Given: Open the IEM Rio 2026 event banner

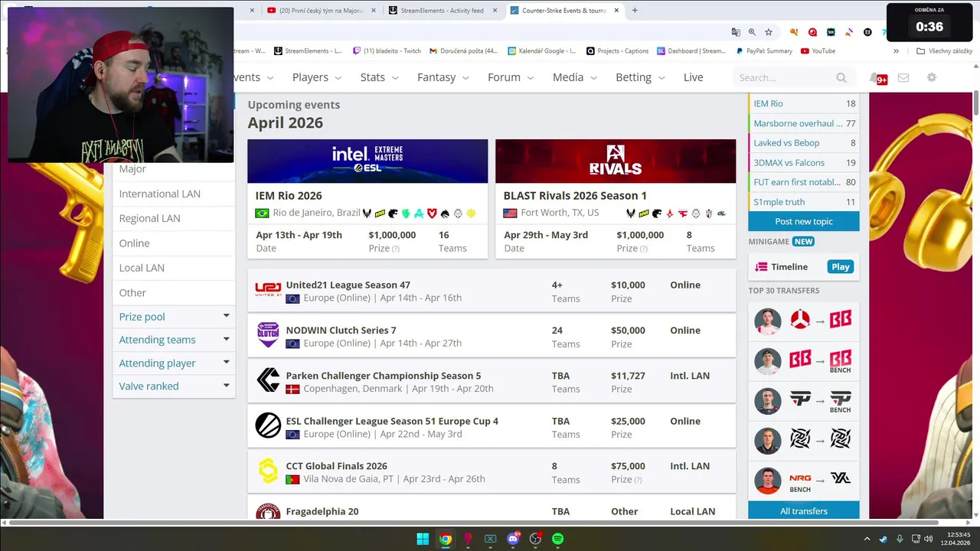Looking at the screenshot, I should coord(367,161).
